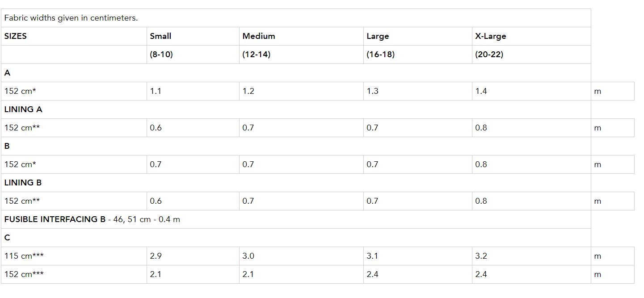
Task: Click the SIZES header cell
Action: tap(16, 36)
